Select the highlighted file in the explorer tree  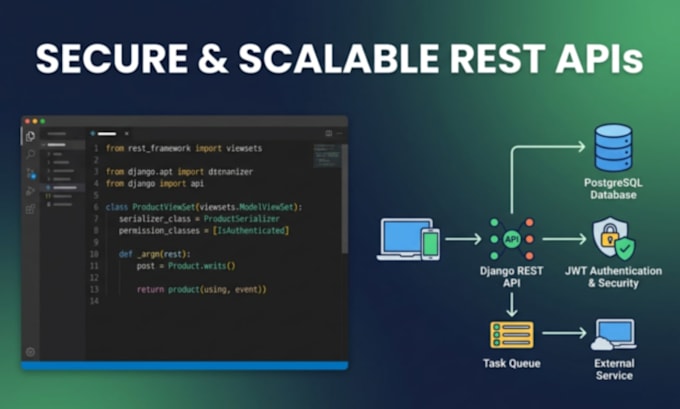tap(63, 188)
